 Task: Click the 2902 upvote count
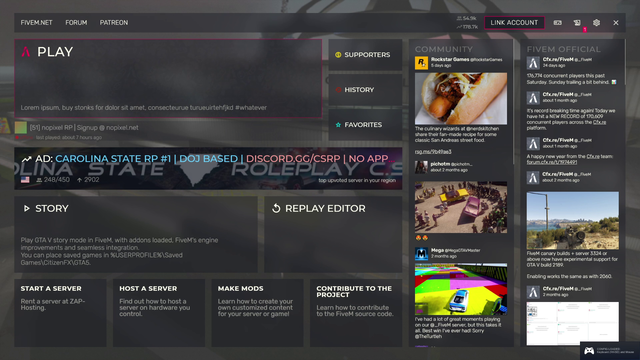coord(88,180)
